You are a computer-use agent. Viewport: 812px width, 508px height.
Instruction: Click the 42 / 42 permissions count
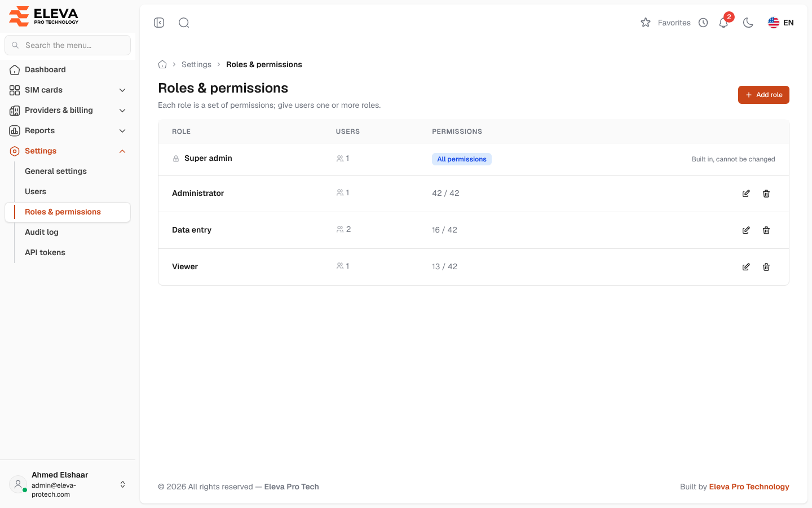click(x=445, y=193)
